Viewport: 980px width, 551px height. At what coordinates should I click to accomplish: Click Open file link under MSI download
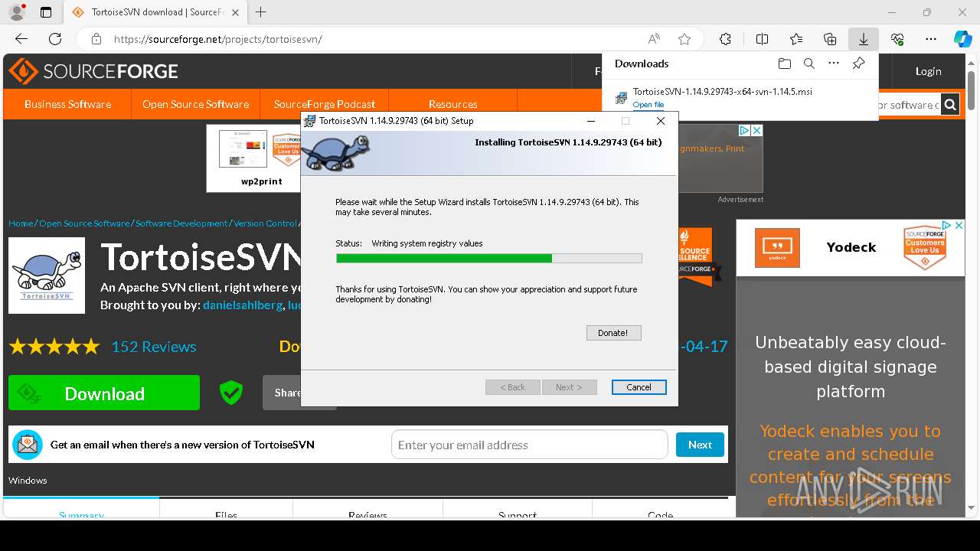pos(648,105)
